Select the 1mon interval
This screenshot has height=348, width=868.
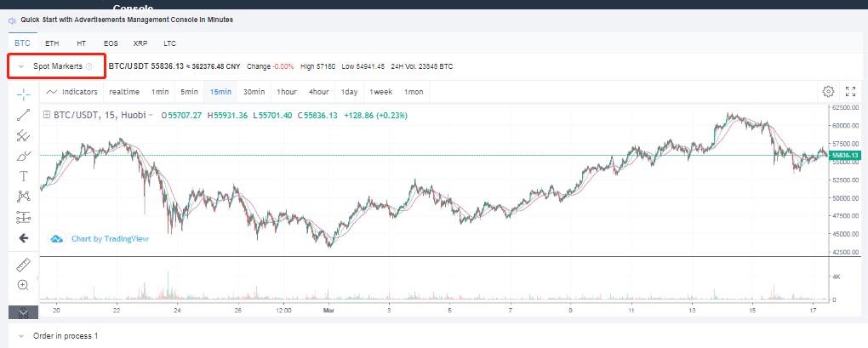[x=414, y=92]
